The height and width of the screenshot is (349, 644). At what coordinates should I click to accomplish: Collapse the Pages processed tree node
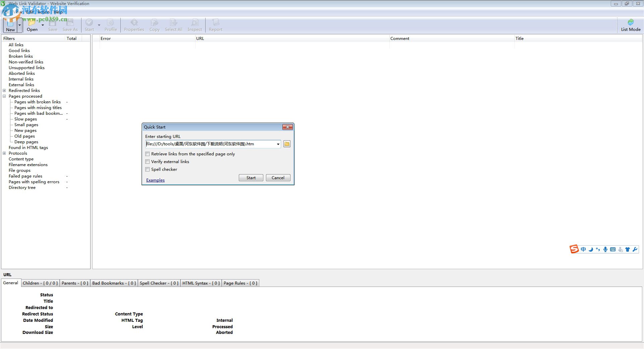click(x=4, y=96)
